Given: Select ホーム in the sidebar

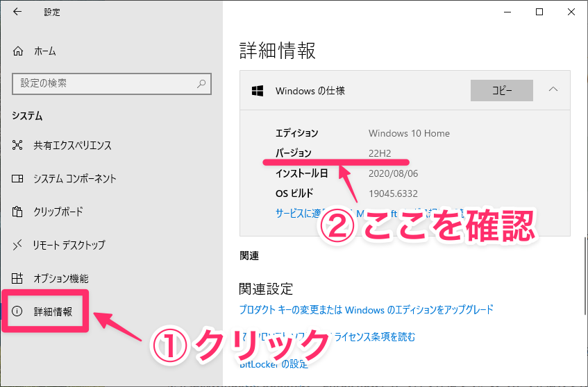Looking at the screenshot, I should (x=45, y=51).
